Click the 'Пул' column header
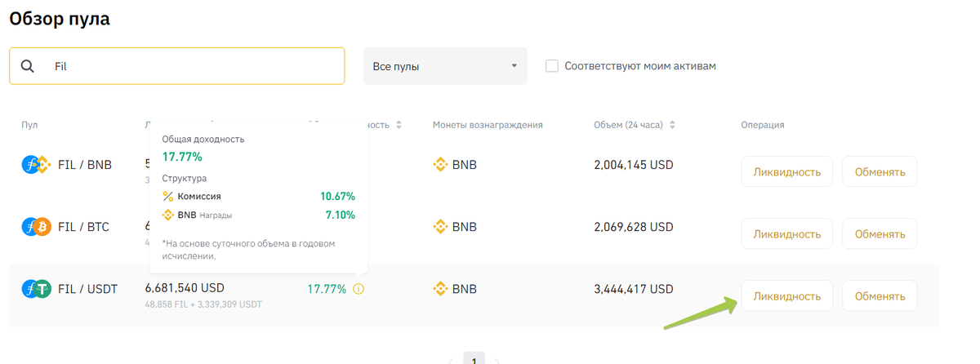This screenshot has width=980, height=364. pyautogui.click(x=29, y=125)
